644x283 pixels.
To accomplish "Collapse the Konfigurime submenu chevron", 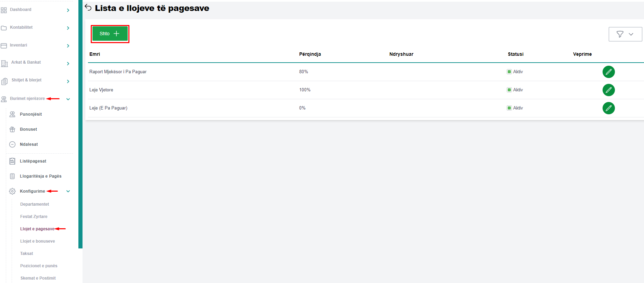I will click(x=68, y=191).
